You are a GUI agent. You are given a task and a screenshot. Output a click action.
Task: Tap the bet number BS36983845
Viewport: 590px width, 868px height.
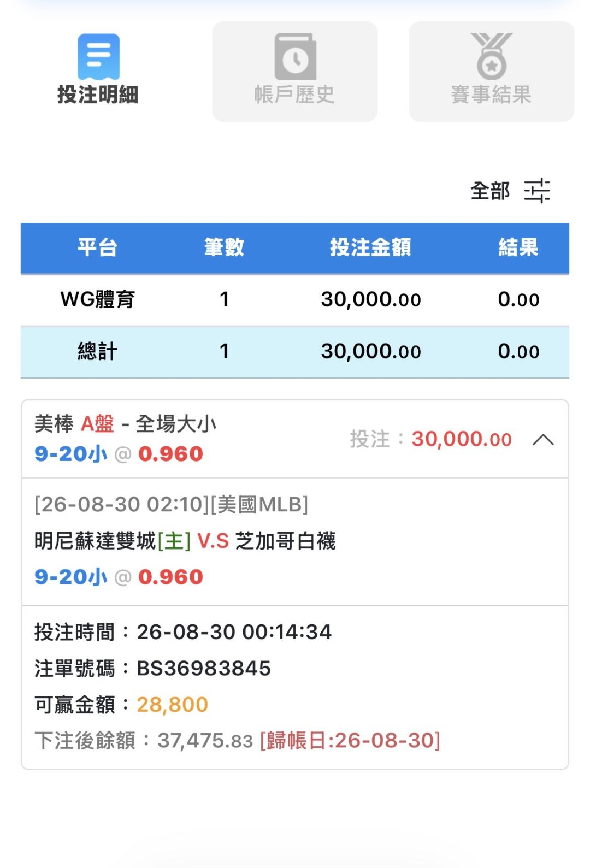coord(204,668)
